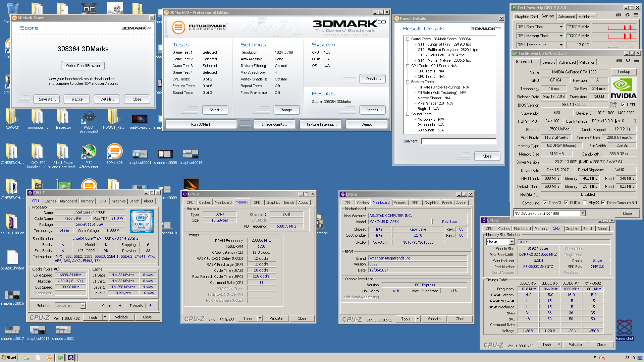The height and width of the screenshot is (362, 644).
Task: Click CPU-Z taskbar button
Action: (71, 358)
